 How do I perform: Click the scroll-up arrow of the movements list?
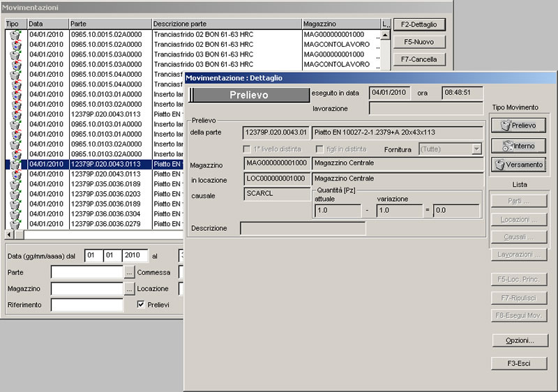point(386,33)
